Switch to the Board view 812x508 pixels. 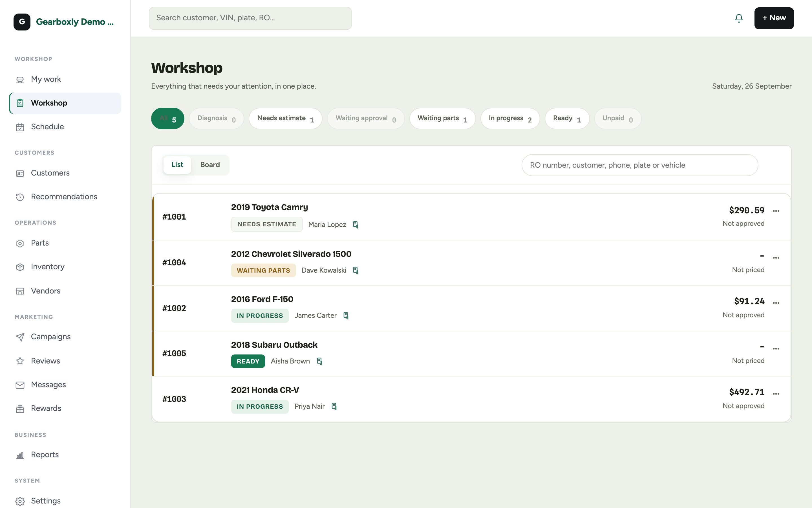pos(210,165)
